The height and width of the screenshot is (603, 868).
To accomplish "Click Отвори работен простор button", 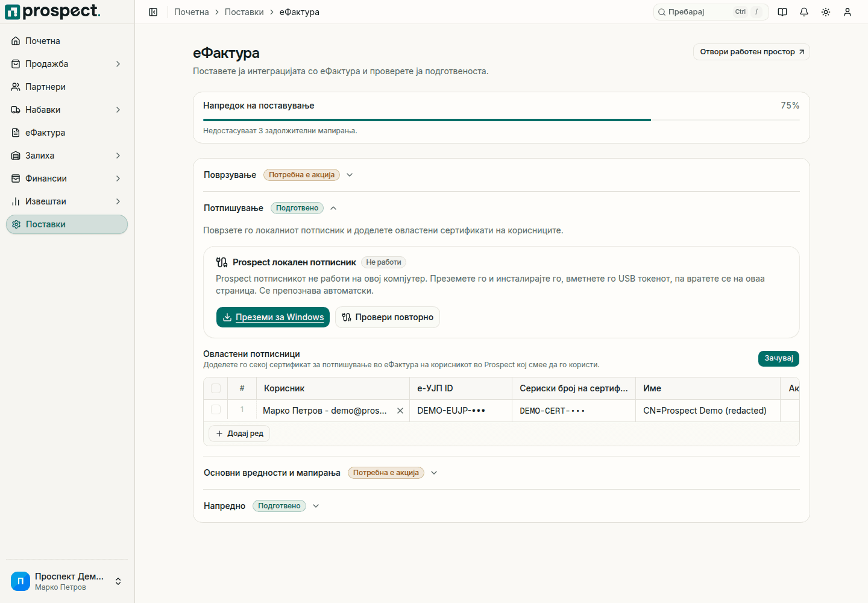I will pos(752,52).
